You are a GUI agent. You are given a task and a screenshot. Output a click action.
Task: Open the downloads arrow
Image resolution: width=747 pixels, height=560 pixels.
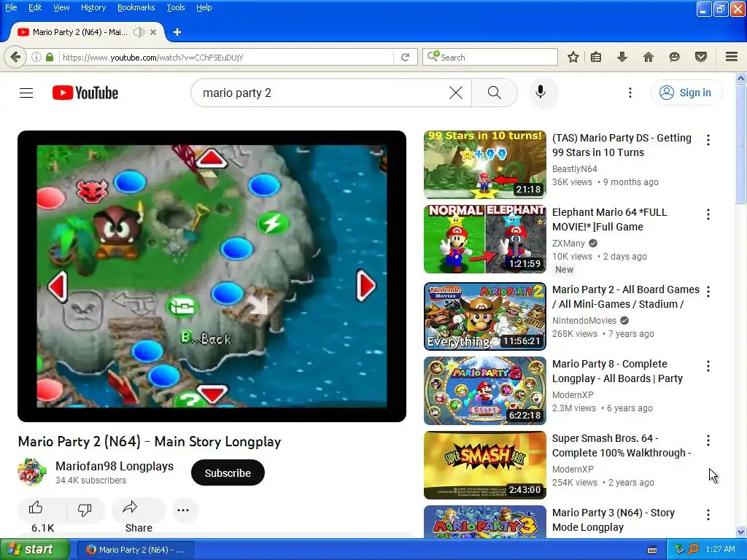coord(622,57)
